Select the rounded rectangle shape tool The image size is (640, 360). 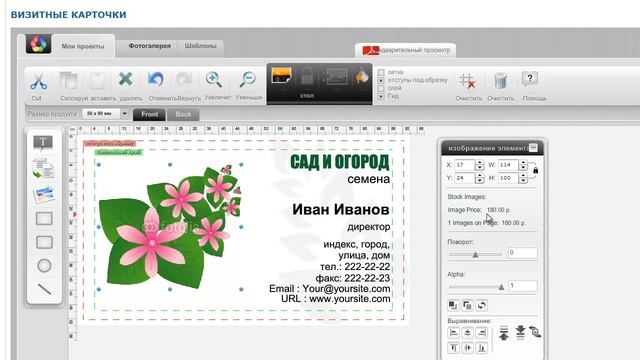(x=44, y=242)
